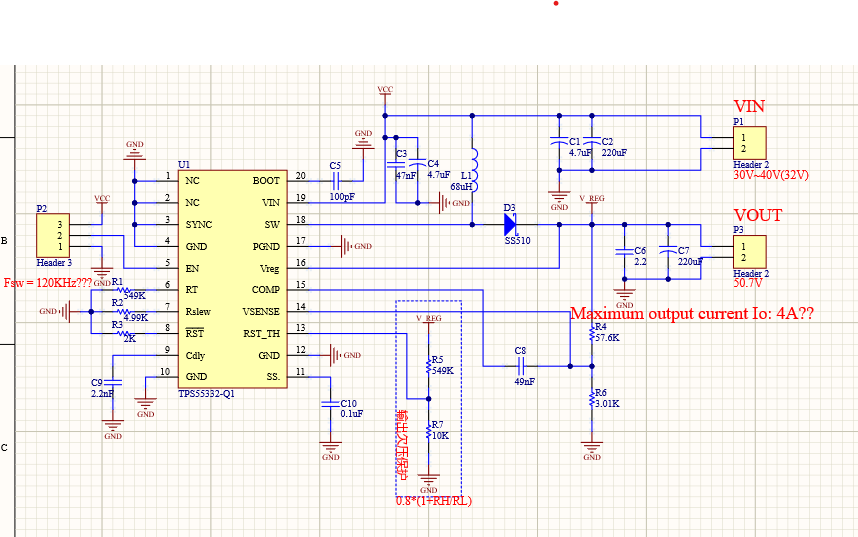Image resolution: width=858 pixels, height=537 pixels.
Task: Select the Cdly pin name
Action: (x=195, y=355)
